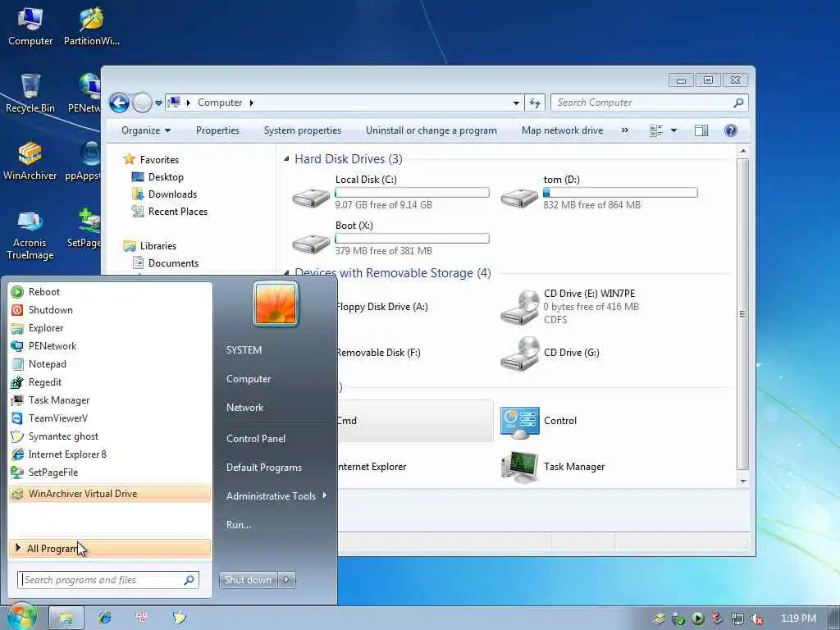The width and height of the screenshot is (840, 630).
Task: Open the Control item icon
Action: (x=519, y=422)
